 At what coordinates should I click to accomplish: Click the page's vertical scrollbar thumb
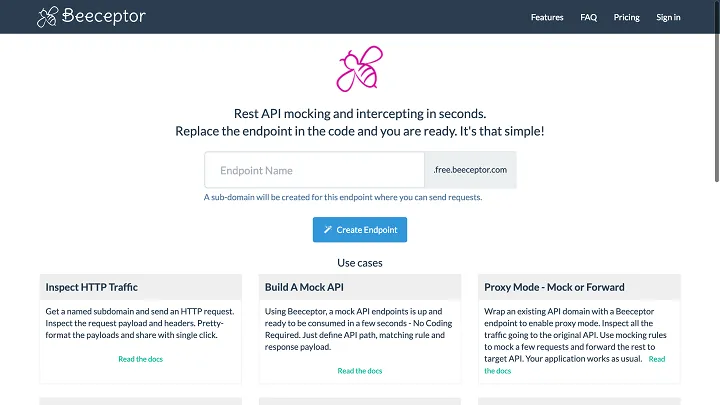(717, 92)
